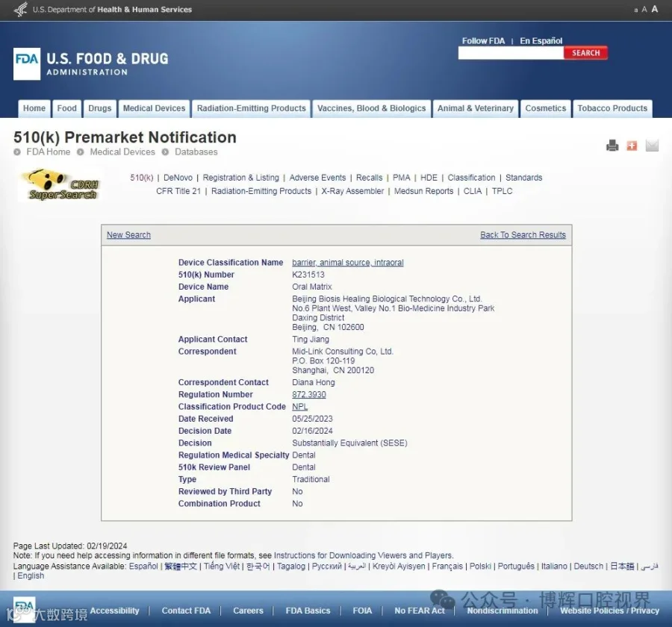
Task: Open the CLIA database link
Action: pyautogui.click(x=473, y=191)
